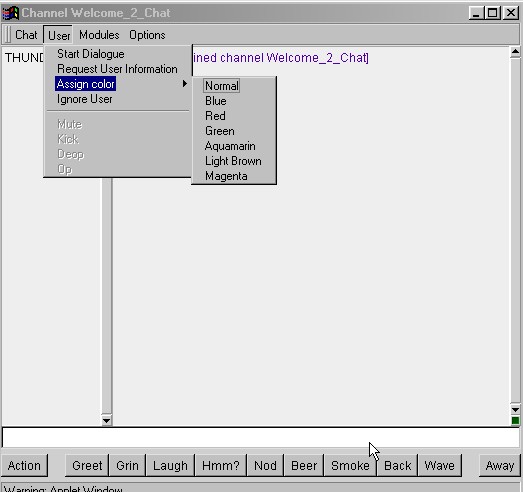
Task: Click the Action button
Action: tap(24, 465)
